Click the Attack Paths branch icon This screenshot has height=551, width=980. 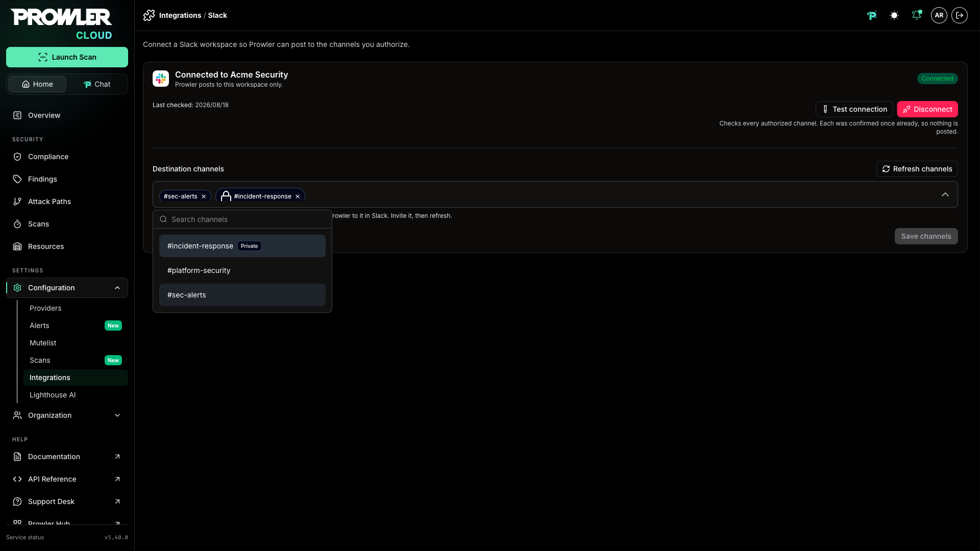pyautogui.click(x=17, y=202)
